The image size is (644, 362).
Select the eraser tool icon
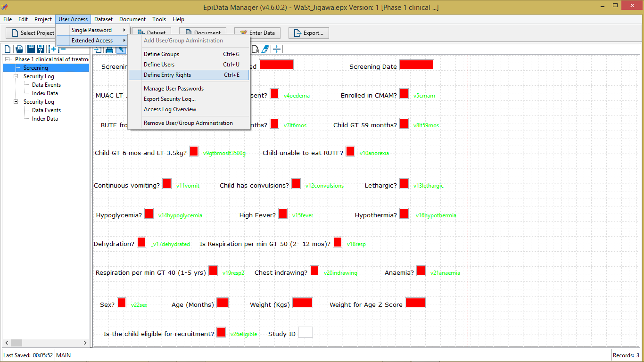pyautogui.click(x=265, y=49)
